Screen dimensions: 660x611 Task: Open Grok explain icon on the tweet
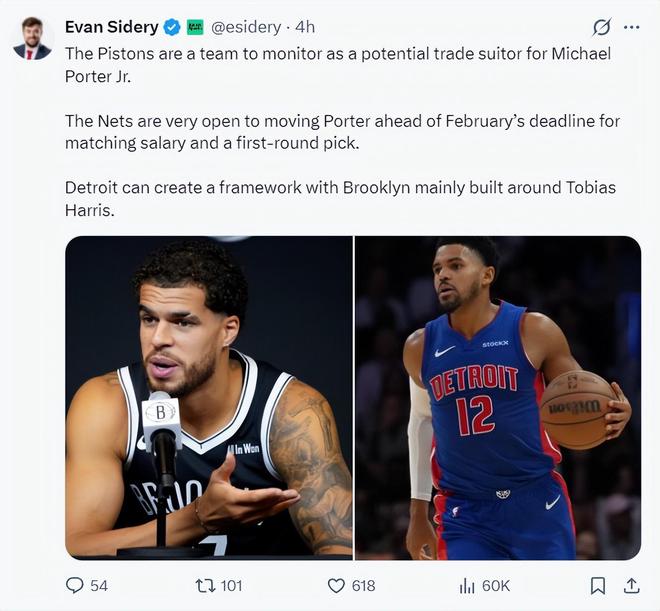click(x=601, y=27)
